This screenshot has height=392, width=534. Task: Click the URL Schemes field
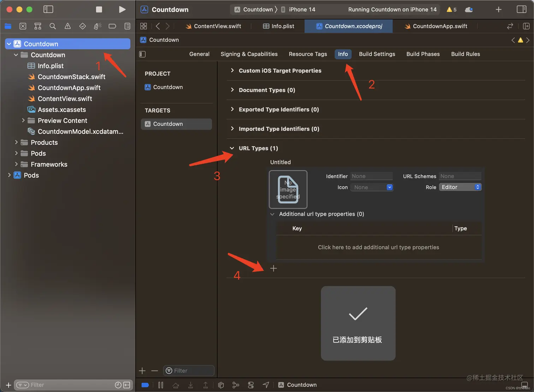tap(460, 176)
